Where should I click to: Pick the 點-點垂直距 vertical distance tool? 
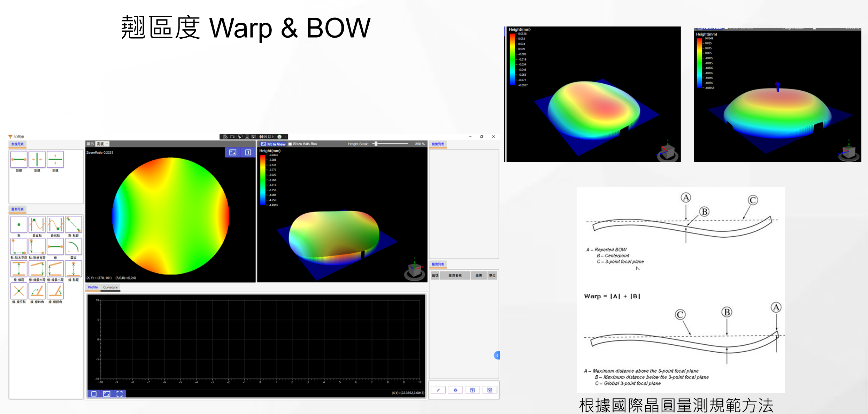click(37, 247)
